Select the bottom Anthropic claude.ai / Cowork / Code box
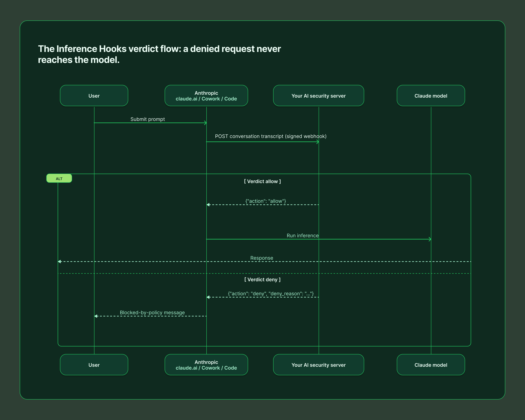The width and height of the screenshot is (525, 420). [206, 365]
